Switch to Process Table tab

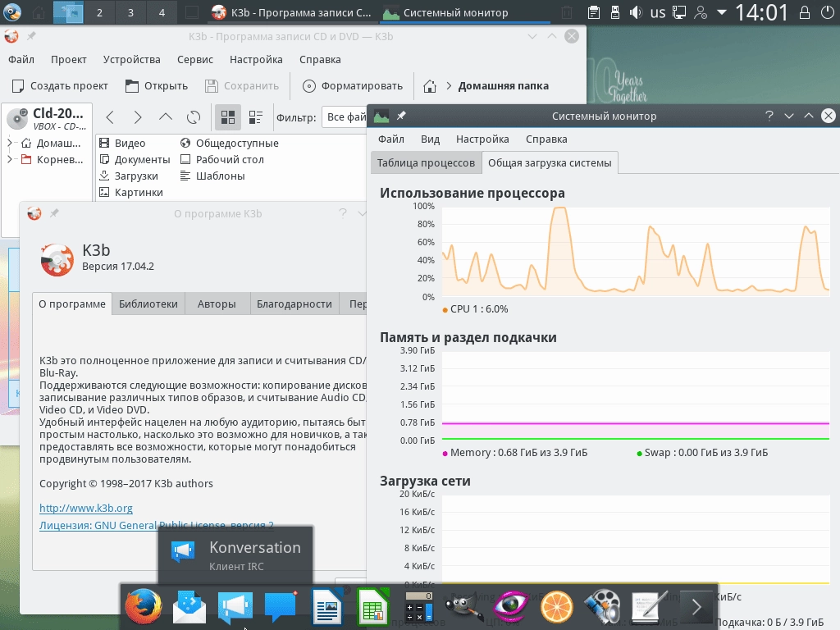(x=426, y=163)
